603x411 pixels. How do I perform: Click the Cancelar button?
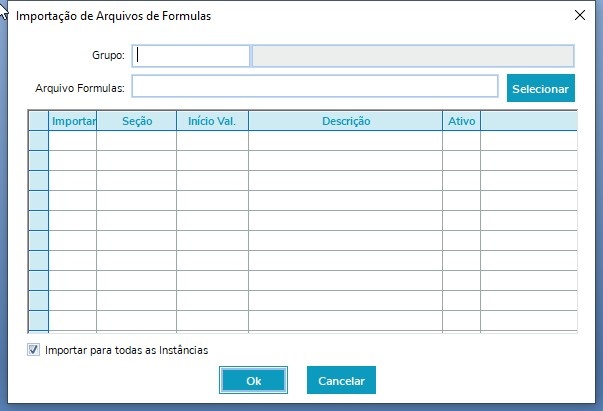click(x=341, y=381)
